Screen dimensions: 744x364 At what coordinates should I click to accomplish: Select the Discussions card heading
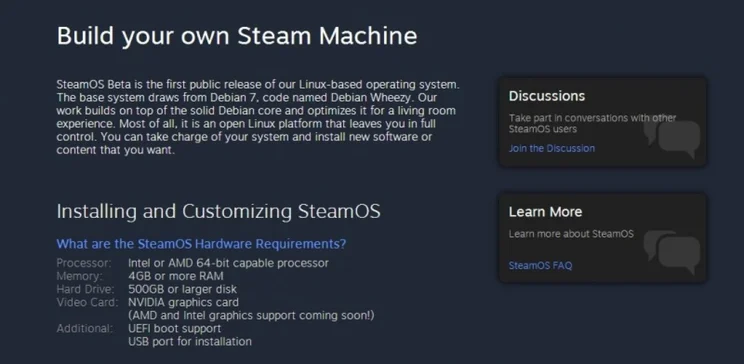(x=547, y=96)
